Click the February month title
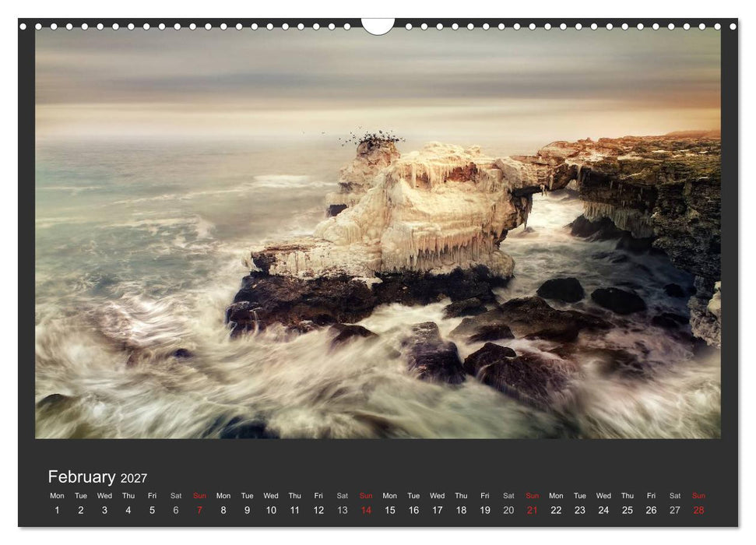 [82, 476]
